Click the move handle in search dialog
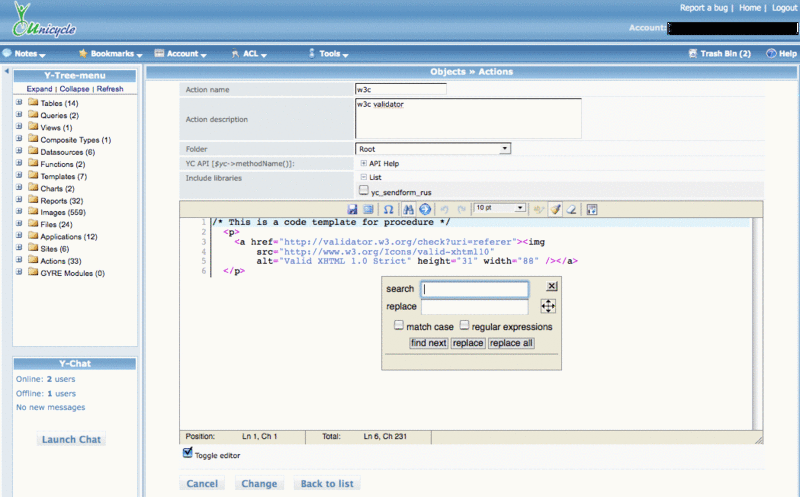This screenshot has height=497, width=800. [548, 306]
